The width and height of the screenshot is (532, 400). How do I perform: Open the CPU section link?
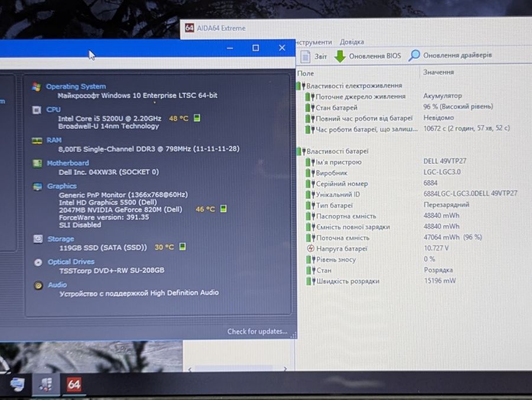53,109
